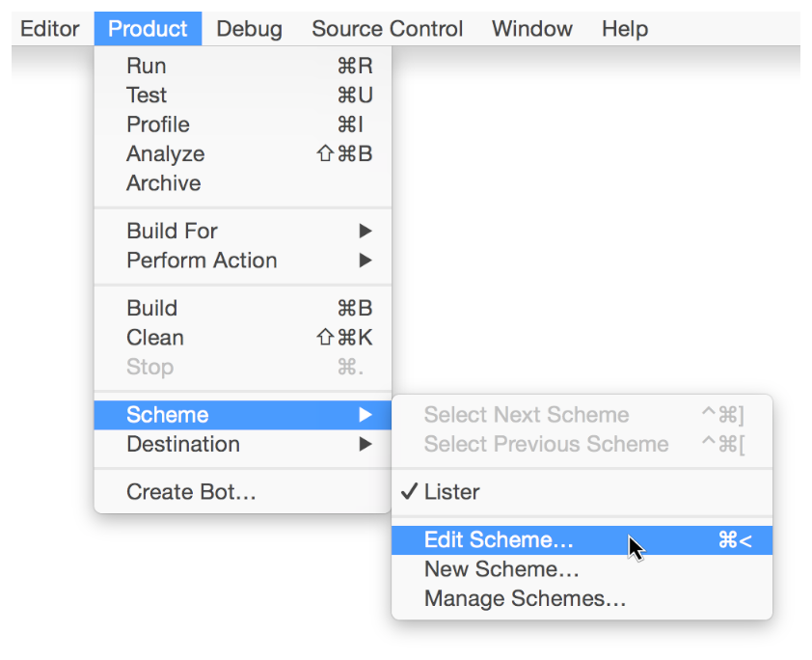The height and width of the screenshot is (660, 812).
Task: Expand the Destination submenu
Action: [x=183, y=444]
